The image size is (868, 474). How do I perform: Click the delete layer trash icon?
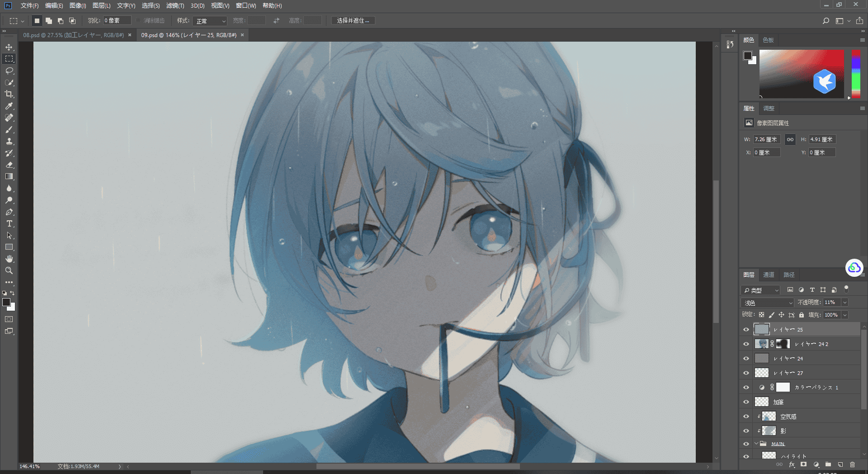(x=852, y=465)
